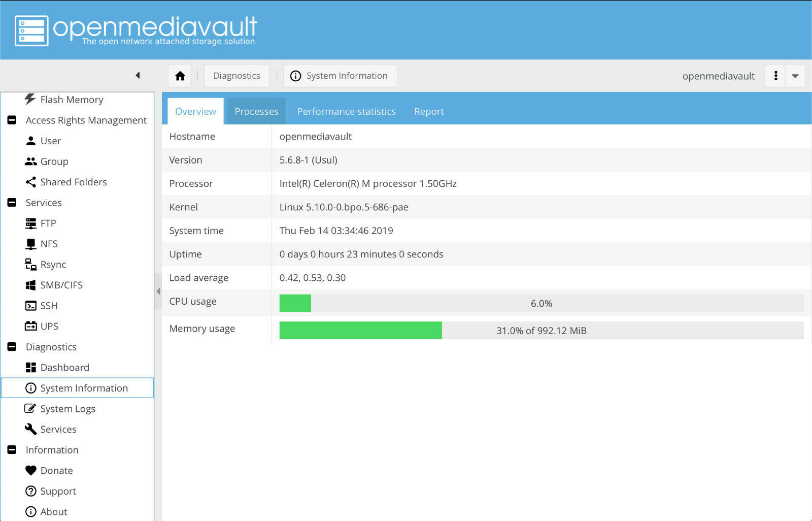
Task: Click the Access Rights Management label
Action: click(86, 120)
